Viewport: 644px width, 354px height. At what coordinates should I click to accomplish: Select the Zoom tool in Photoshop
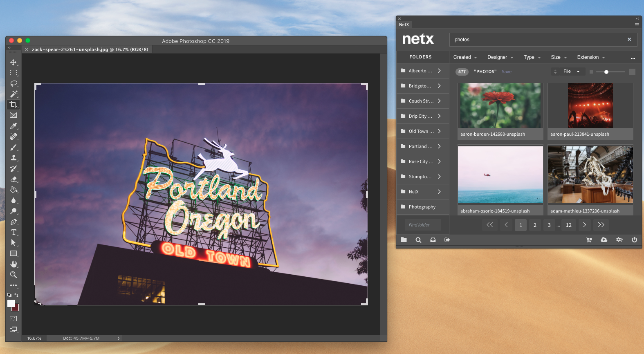(13, 275)
